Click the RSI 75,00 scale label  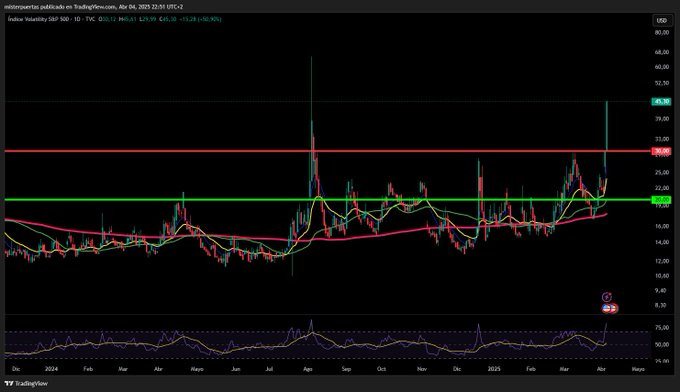coord(662,328)
